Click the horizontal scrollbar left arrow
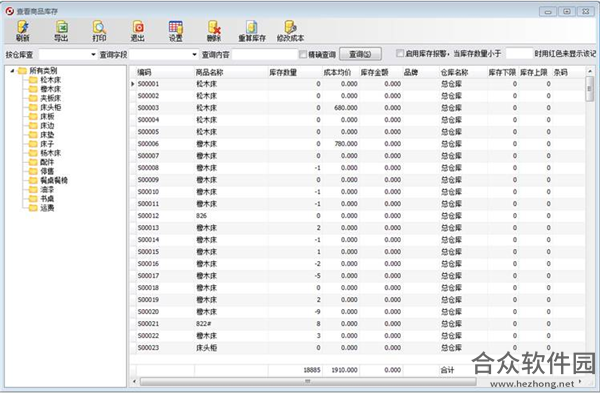The width and height of the screenshot is (600, 394). click(134, 381)
